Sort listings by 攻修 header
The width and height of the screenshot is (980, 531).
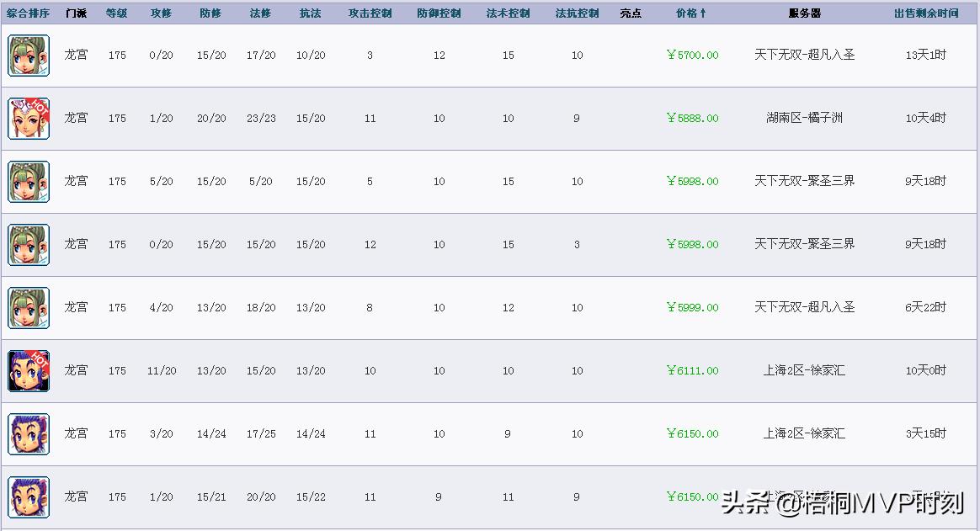[161, 13]
